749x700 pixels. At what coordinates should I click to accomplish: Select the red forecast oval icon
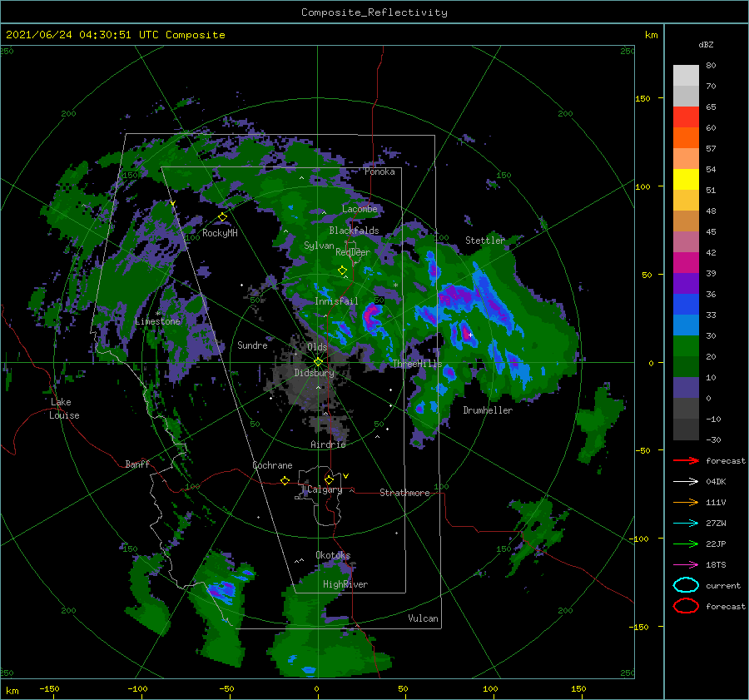click(686, 606)
